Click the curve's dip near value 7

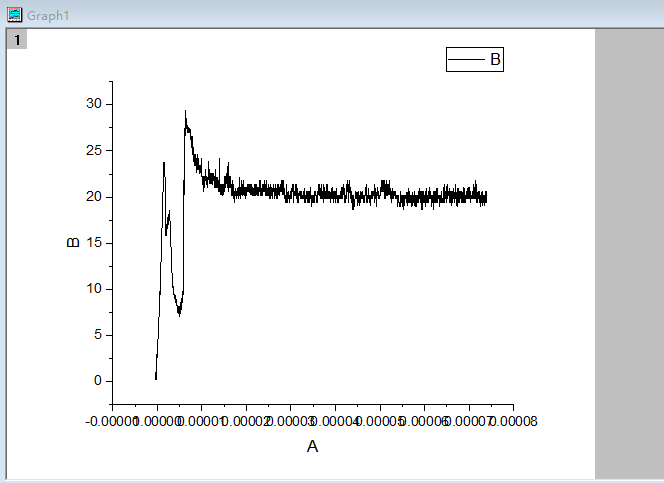click(179, 314)
